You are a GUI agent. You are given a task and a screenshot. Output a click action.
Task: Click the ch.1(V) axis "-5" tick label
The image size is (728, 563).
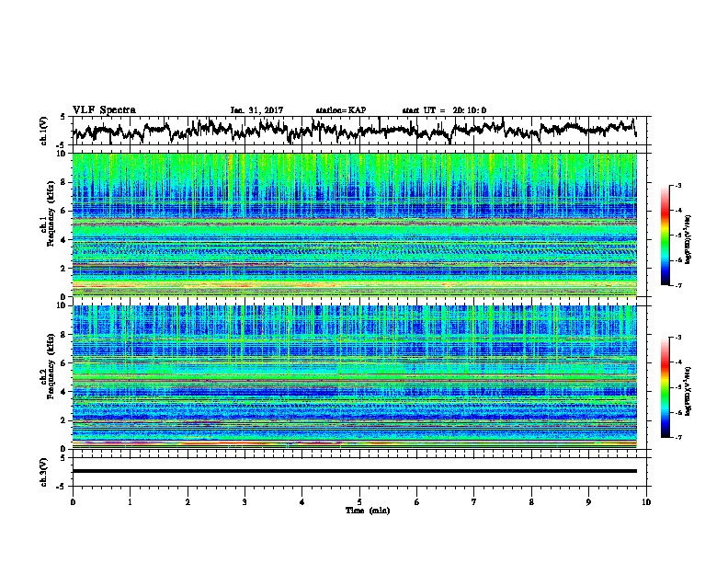[62, 144]
